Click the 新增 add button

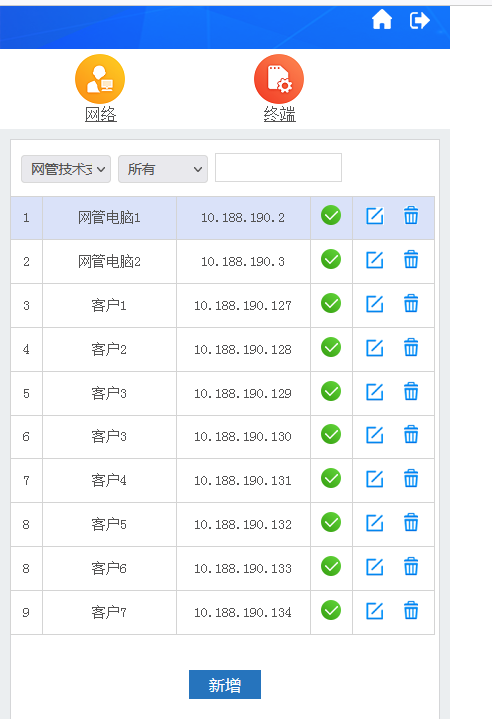pyautogui.click(x=225, y=685)
